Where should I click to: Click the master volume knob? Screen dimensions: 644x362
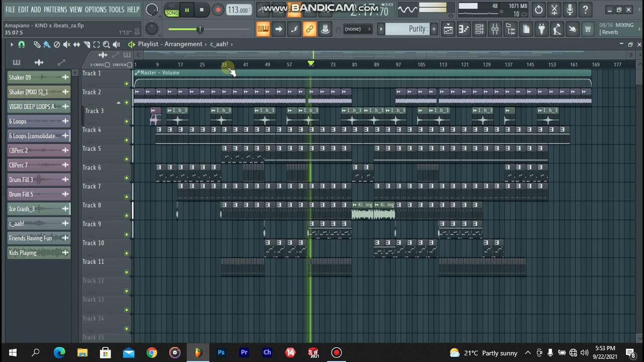coord(151,10)
